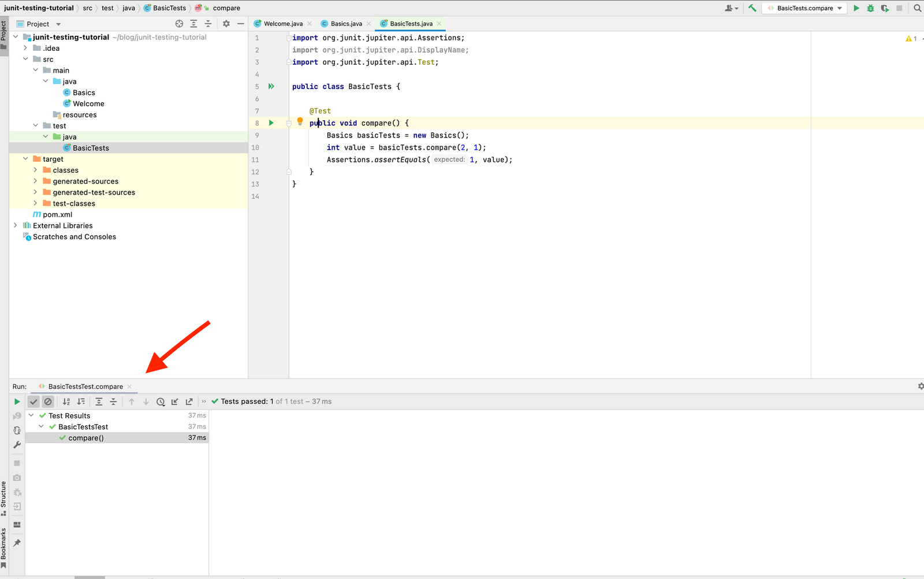
Task: Click the Build Project hammer icon
Action: click(x=752, y=8)
